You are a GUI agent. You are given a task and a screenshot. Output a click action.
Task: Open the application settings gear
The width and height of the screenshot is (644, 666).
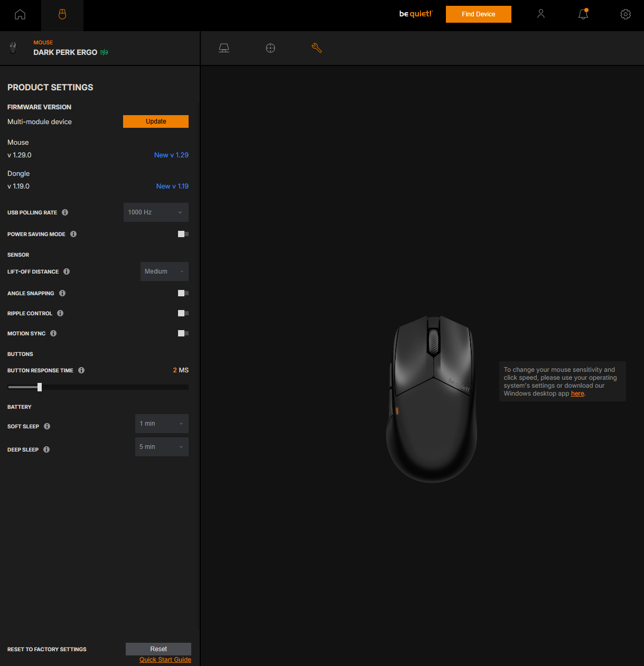[626, 14]
